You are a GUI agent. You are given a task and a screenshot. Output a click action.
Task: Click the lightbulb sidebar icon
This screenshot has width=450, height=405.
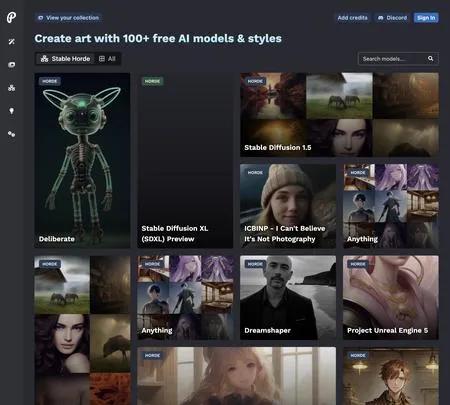(x=12, y=111)
